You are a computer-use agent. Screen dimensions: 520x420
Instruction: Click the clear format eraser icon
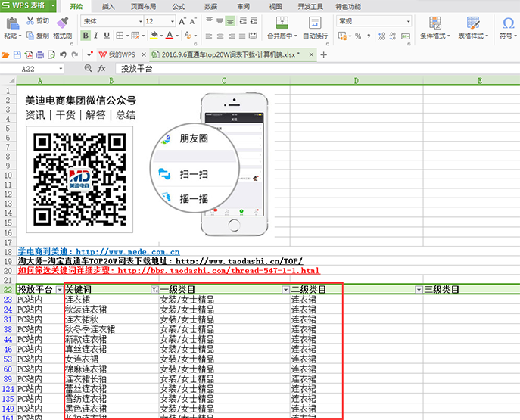(188, 36)
